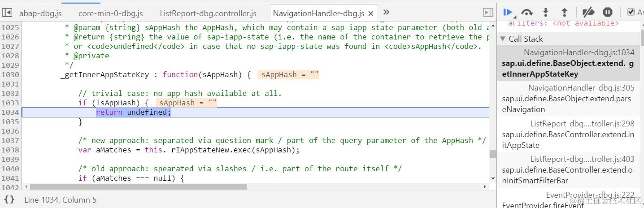The width and height of the screenshot is (644, 208).
Task: Resume script execution with the blue play icon
Action: point(508,12)
